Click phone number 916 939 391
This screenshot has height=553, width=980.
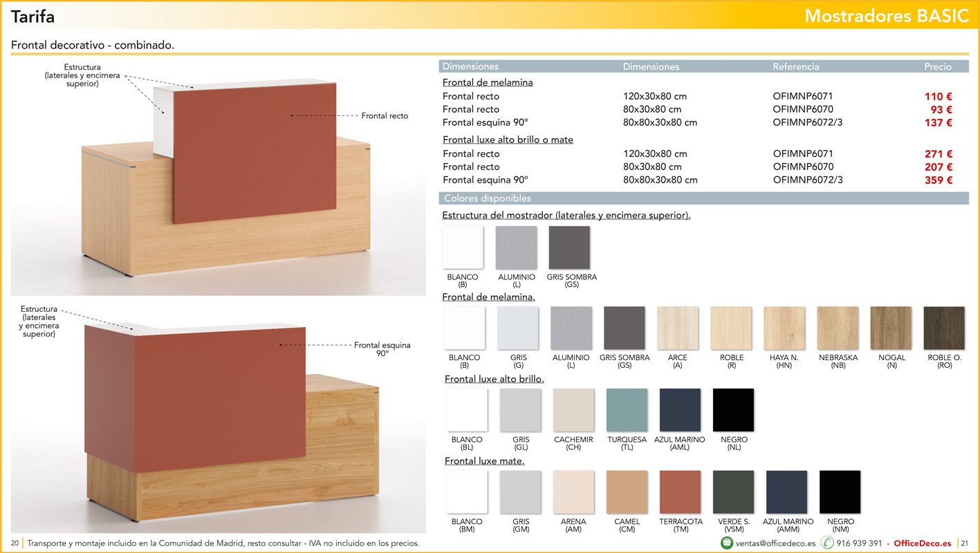coord(859,543)
